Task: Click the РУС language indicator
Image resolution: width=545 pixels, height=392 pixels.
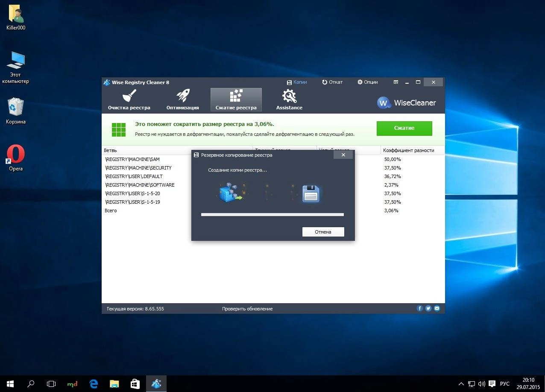Action: click(x=504, y=384)
